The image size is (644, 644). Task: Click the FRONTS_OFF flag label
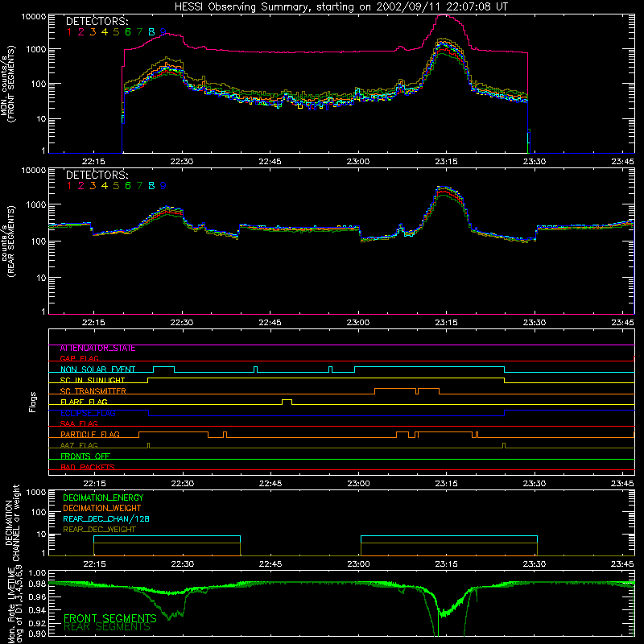[x=85, y=456]
